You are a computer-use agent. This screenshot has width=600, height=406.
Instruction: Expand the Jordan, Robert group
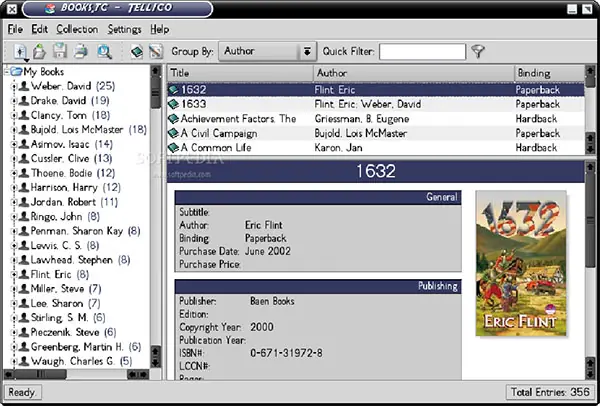click(x=14, y=202)
